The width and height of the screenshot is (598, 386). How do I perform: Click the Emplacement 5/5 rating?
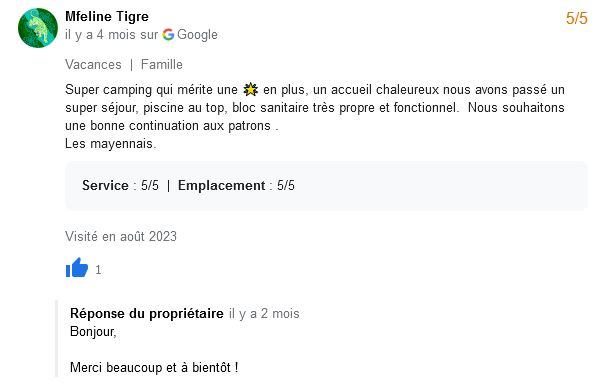tap(236, 185)
